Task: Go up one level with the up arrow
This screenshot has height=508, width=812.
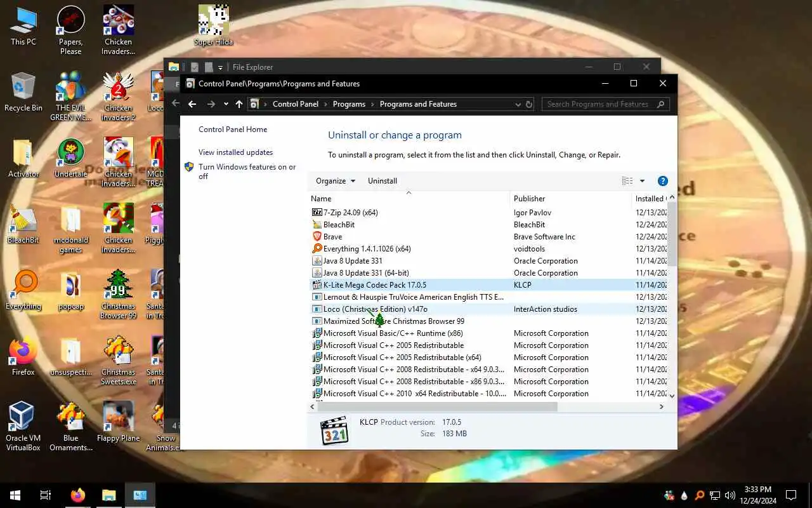Action: coord(239,104)
